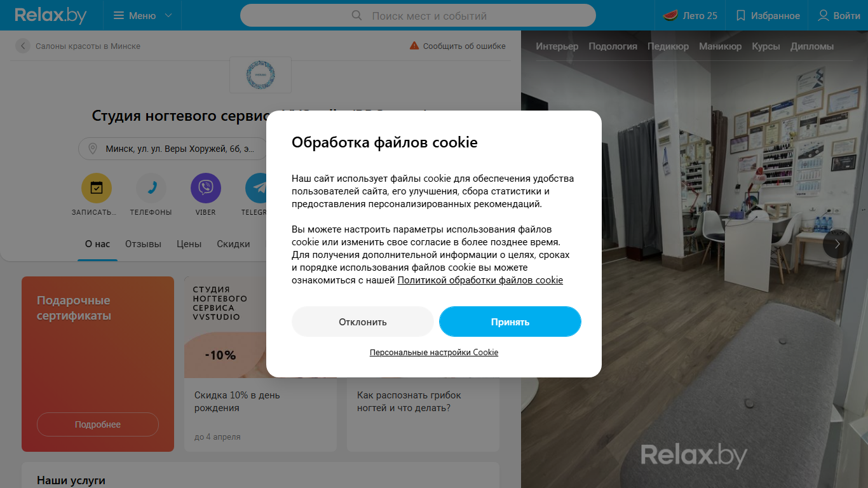Open the phone numbers icon
The width and height of the screenshot is (868, 488).
click(151, 188)
